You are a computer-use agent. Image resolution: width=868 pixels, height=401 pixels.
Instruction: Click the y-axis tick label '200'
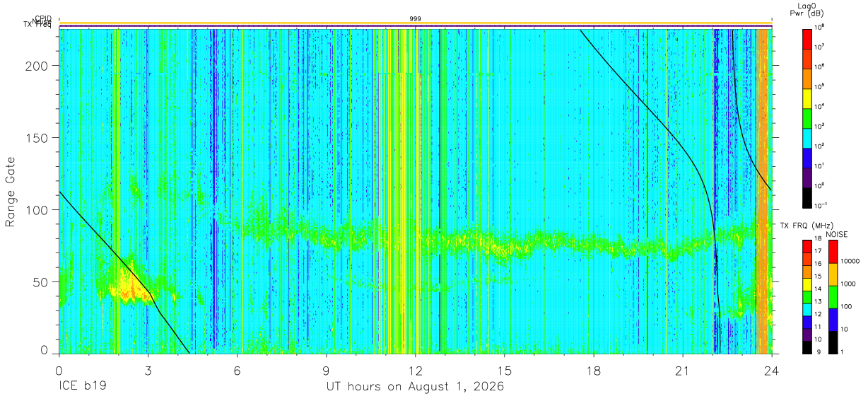[x=36, y=66]
